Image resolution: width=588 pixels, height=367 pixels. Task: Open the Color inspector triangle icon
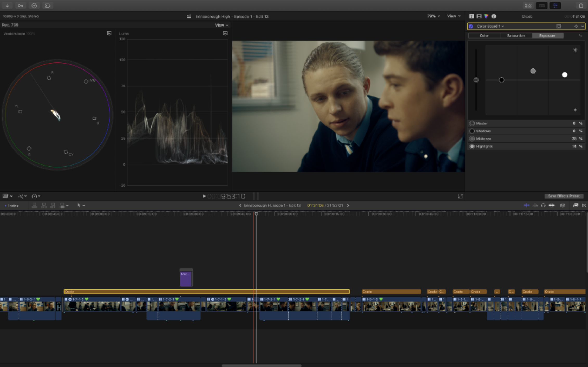486,16
